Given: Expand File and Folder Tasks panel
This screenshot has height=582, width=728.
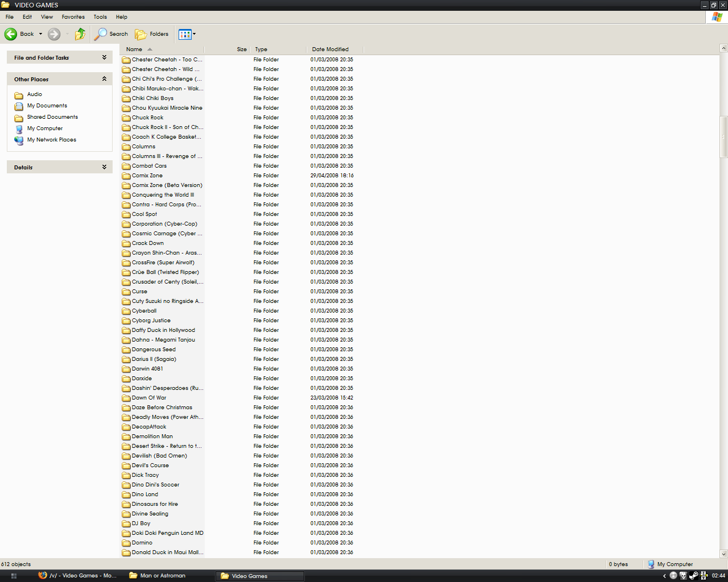Looking at the screenshot, I should click(x=104, y=57).
